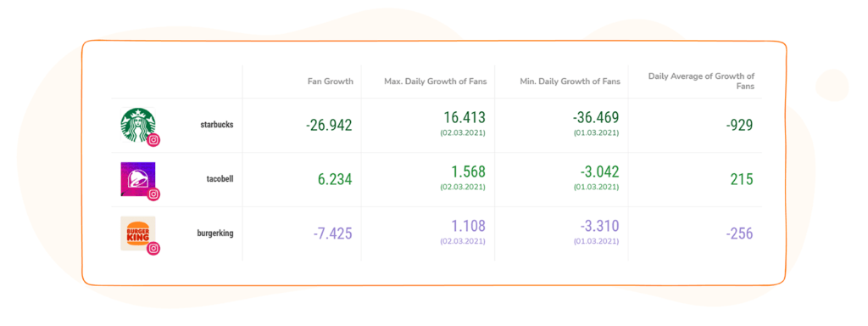Click the Taco Bell logo thumbnail
This screenshot has height=326, width=868.
[x=138, y=179]
